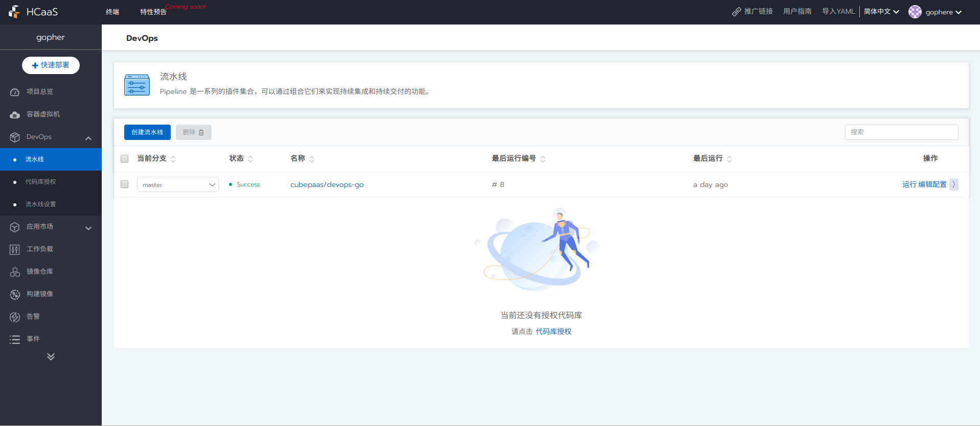Click the 创建流水线 button
Image resolution: width=980 pixels, height=426 pixels.
pos(147,132)
